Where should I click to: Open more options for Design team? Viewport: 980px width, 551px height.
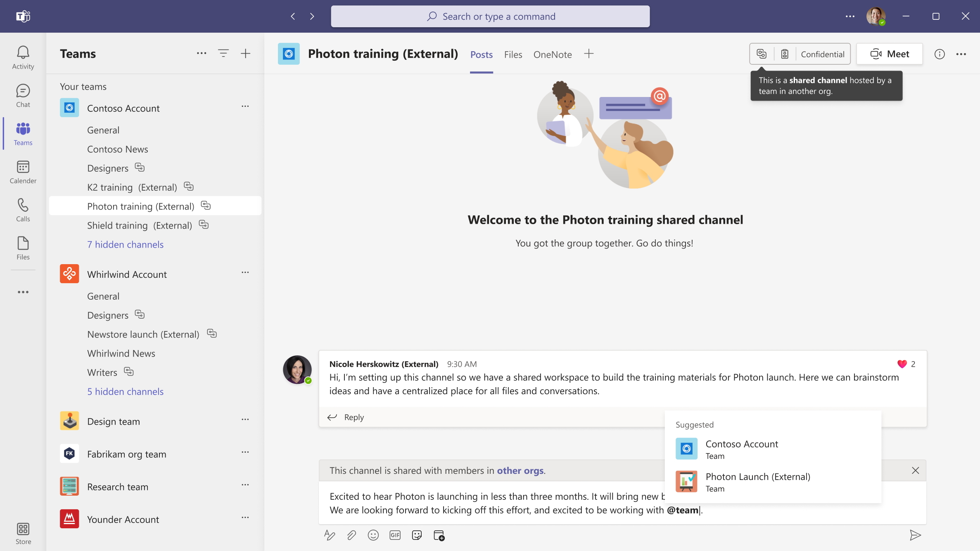(245, 419)
